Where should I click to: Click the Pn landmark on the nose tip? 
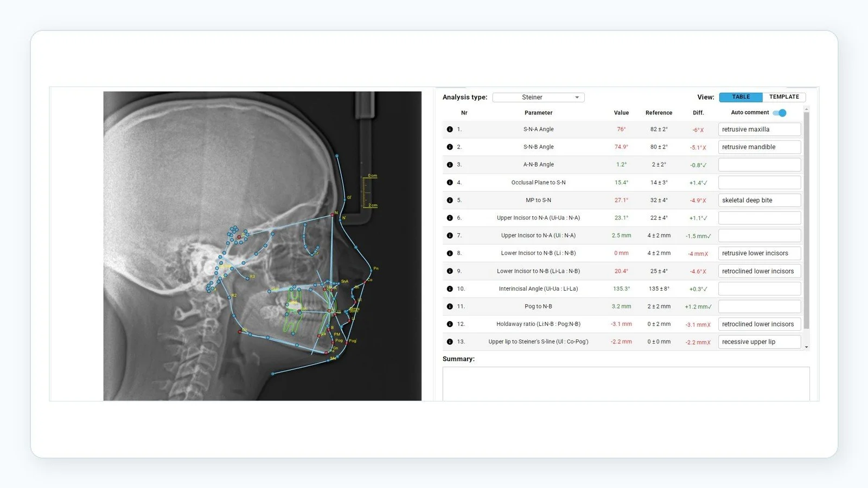[x=371, y=269]
